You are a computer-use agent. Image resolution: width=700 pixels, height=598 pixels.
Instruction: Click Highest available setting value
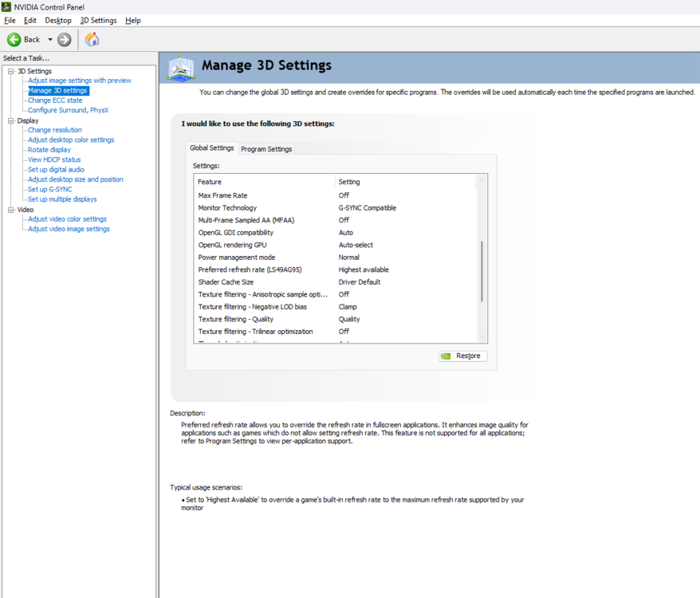[364, 269]
